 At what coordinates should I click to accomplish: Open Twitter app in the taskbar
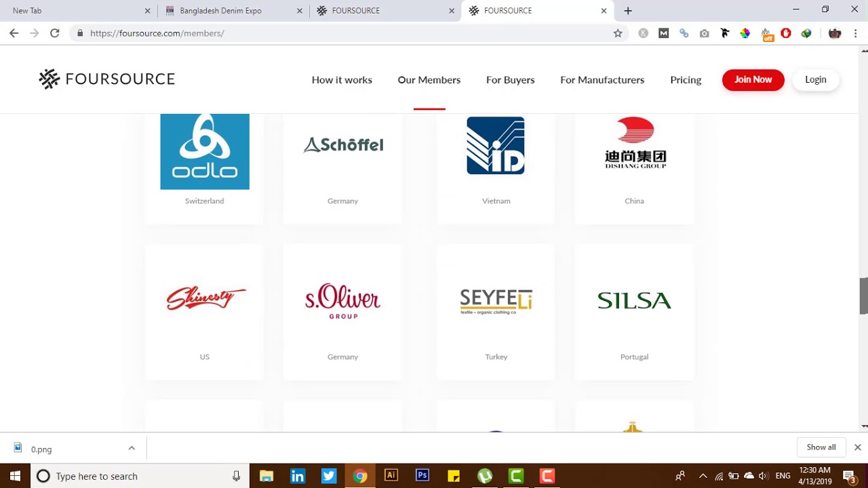pyautogui.click(x=329, y=476)
